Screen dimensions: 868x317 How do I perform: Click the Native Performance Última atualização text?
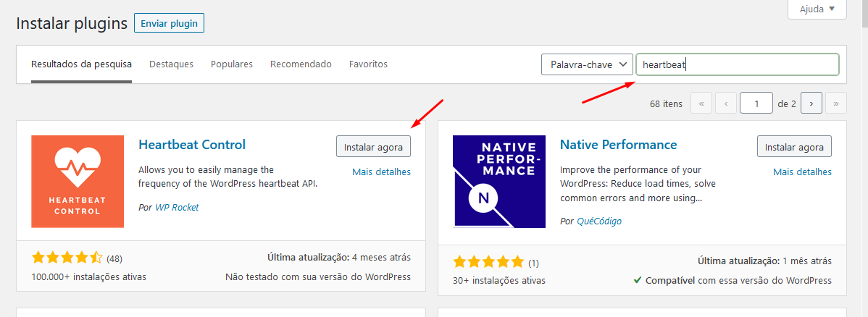click(x=764, y=261)
